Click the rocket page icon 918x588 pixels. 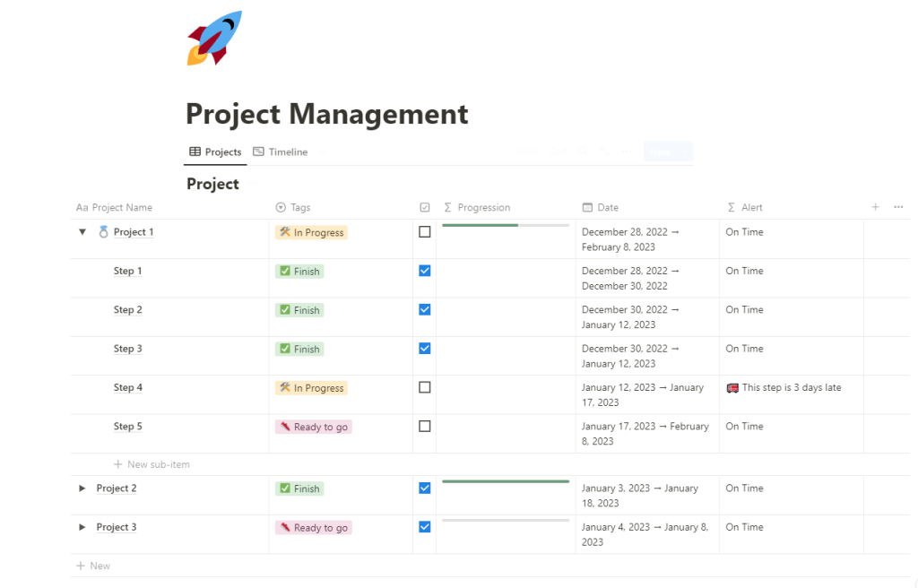(x=214, y=39)
